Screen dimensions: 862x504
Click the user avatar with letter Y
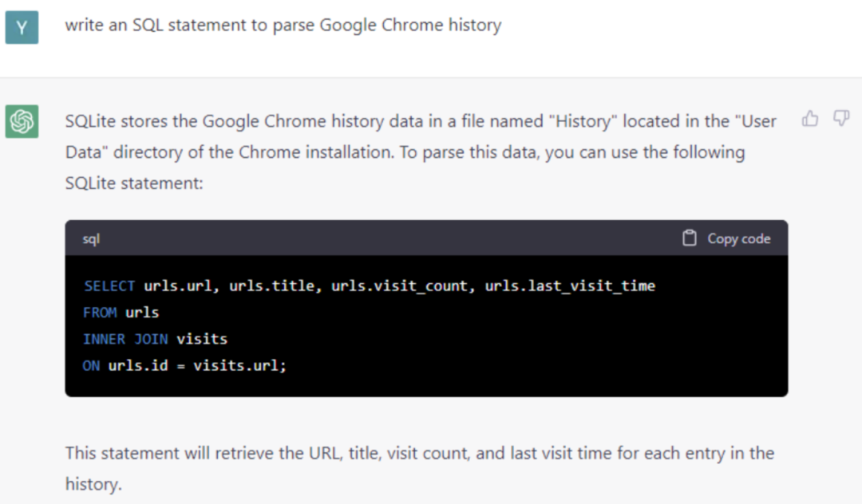click(22, 27)
